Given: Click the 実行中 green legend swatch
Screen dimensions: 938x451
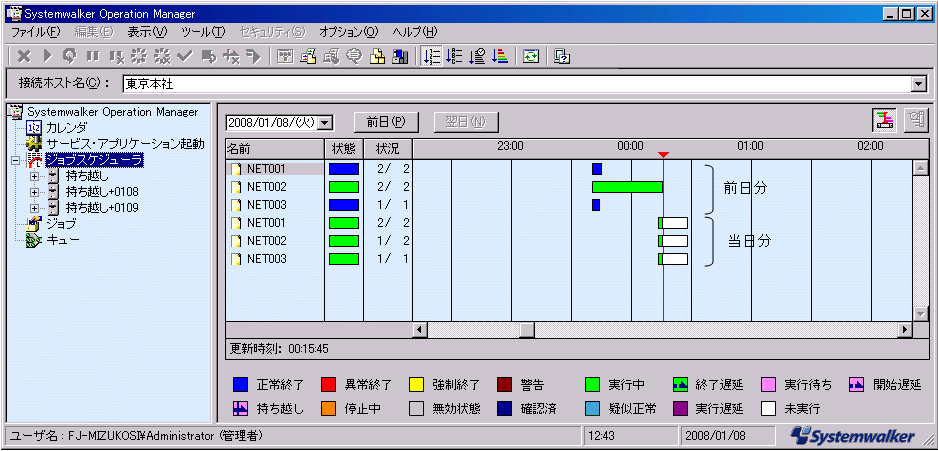Looking at the screenshot, I should point(593,384).
